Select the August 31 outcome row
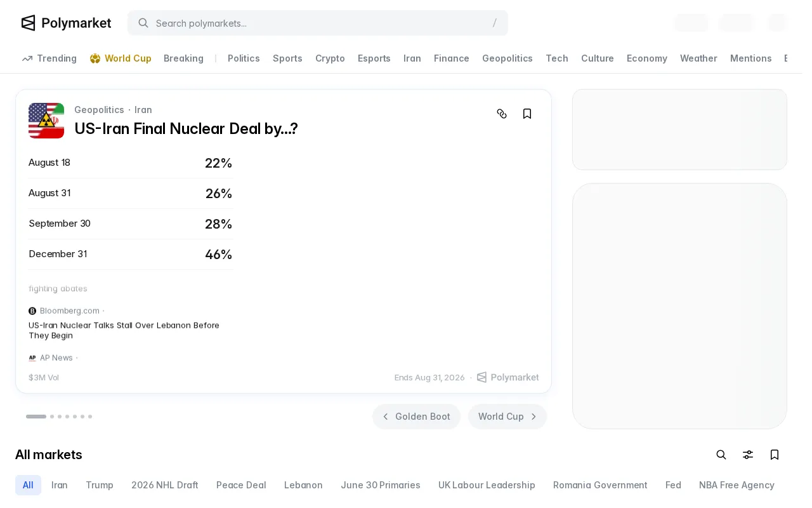Image resolution: width=812 pixels, height=508 pixels. tap(131, 194)
